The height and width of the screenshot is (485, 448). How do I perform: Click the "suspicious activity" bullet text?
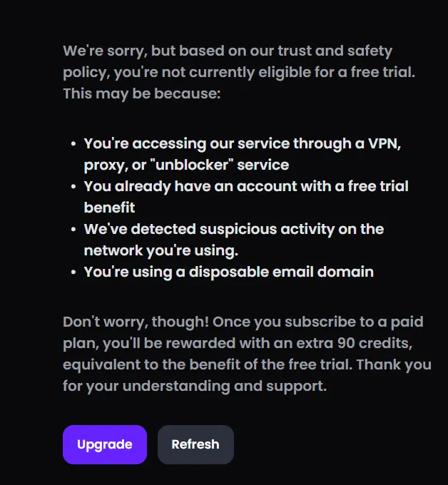click(233, 229)
